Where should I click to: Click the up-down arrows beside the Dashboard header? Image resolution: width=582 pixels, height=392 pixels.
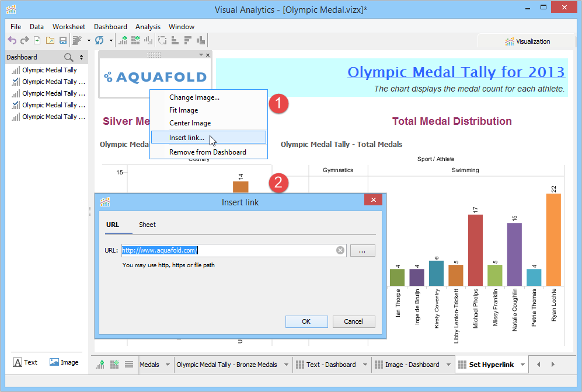pyautogui.click(x=81, y=57)
